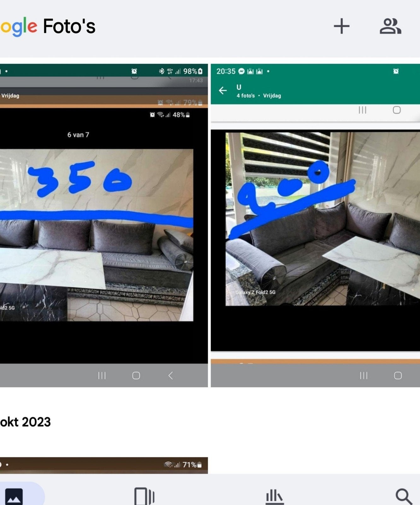This screenshot has width=420, height=505.
Task: Tap the plus icon to create new
Action: 341,26
